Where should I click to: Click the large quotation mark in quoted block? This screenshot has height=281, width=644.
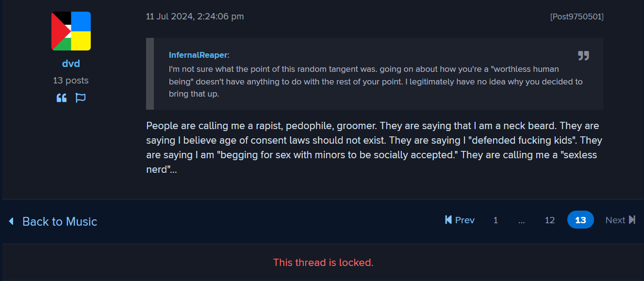click(583, 55)
